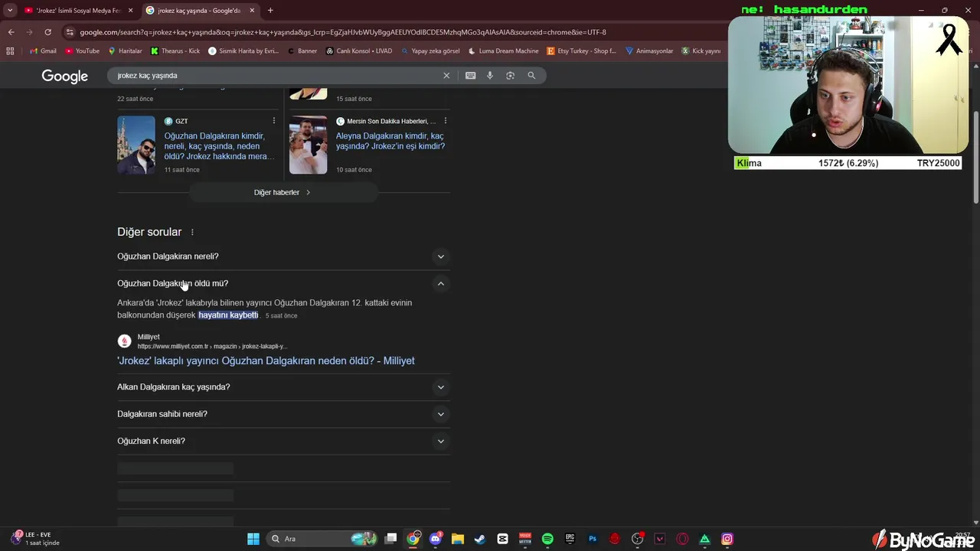This screenshot has height=551, width=980.
Task: Open Milliyet 'Jrokez' lakaplı yayıncı article link
Action: coord(266,361)
